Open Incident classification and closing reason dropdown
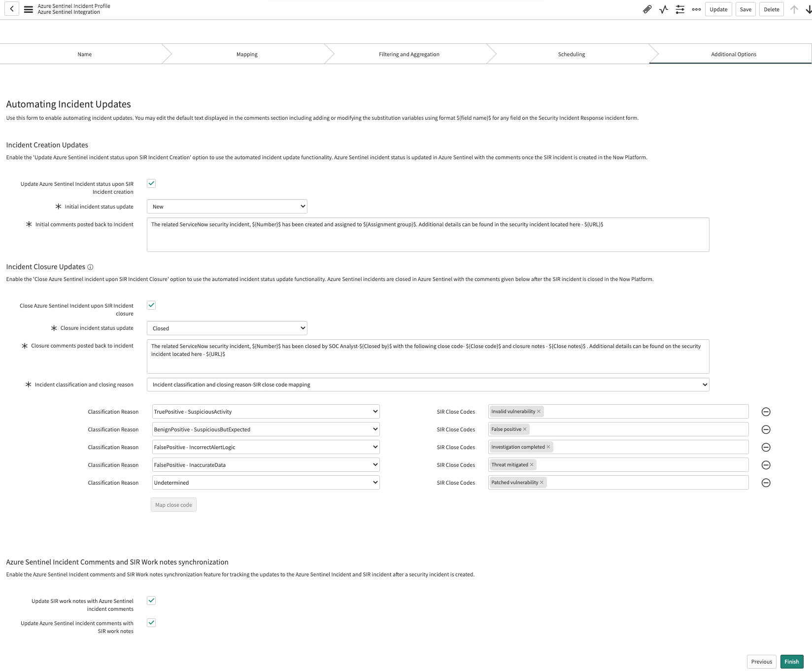812x672 pixels. point(428,385)
